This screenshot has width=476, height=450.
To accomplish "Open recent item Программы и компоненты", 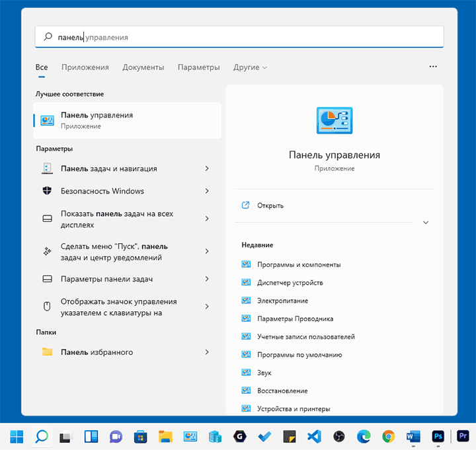I will pos(299,264).
